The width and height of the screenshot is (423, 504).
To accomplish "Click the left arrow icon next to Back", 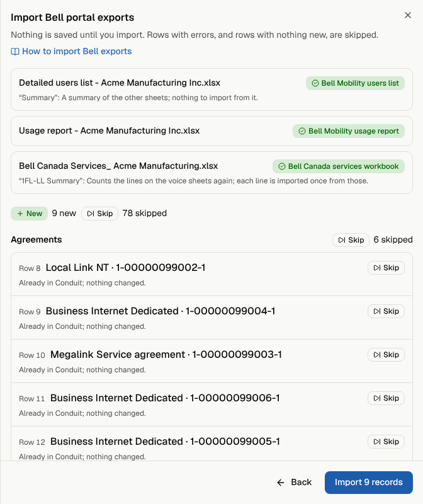I will point(281,483).
